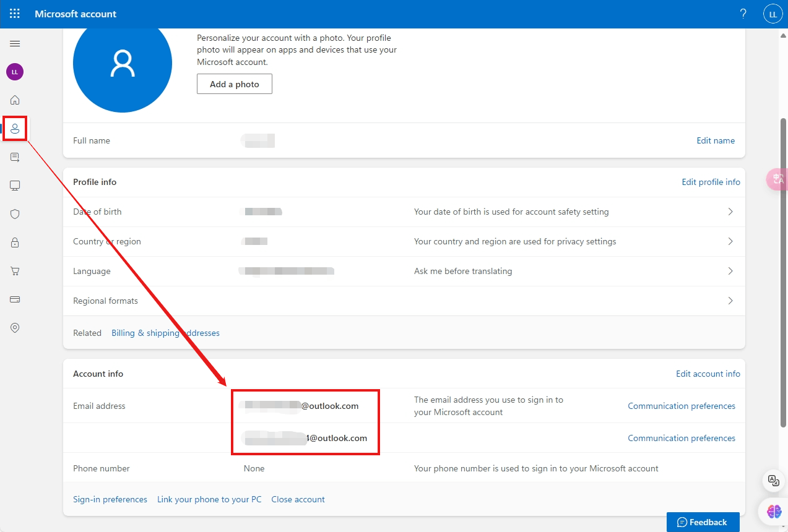The image size is (788, 532).
Task: Open the Payment options card icon
Action: click(15, 299)
